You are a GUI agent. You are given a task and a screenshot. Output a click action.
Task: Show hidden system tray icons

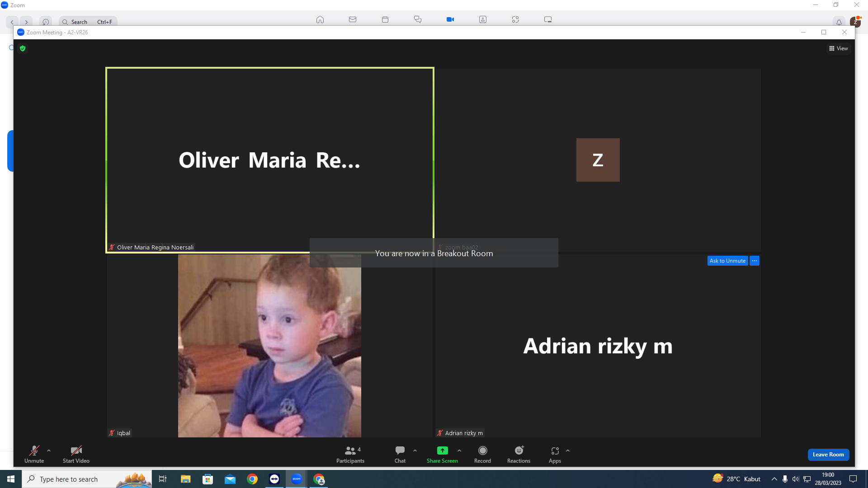coord(774,479)
